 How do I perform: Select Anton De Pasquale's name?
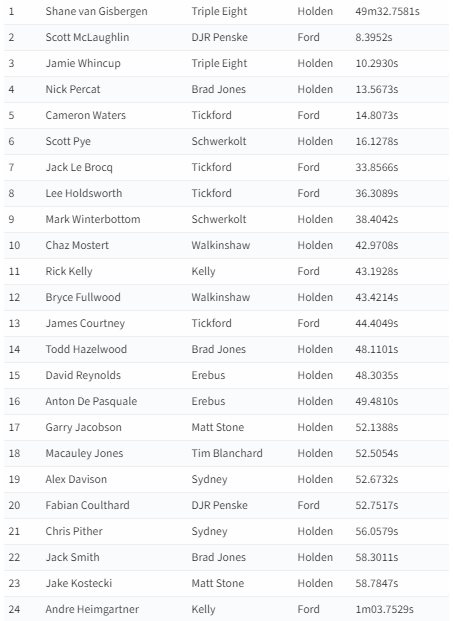(x=91, y=401)
